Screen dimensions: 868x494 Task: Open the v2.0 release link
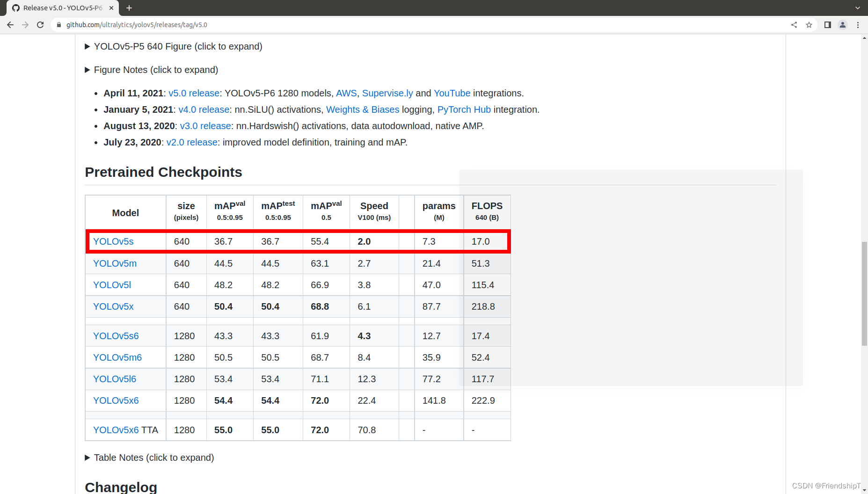[x=192, y=142]
